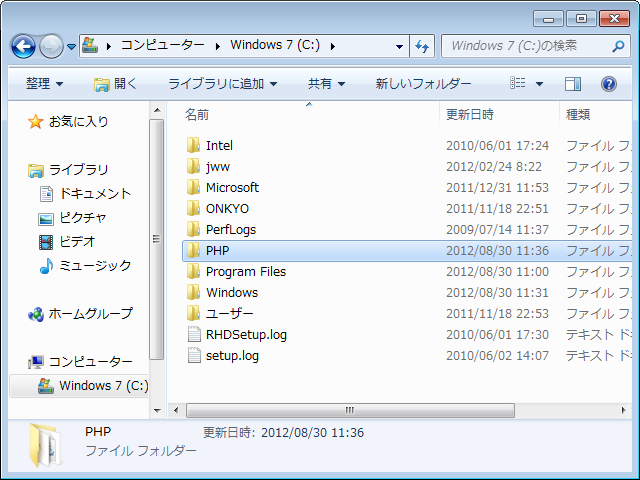Viewport: 640px width, 480px height.
Task: Sort by 種類 column header
Action: click(x=578, y=115)
